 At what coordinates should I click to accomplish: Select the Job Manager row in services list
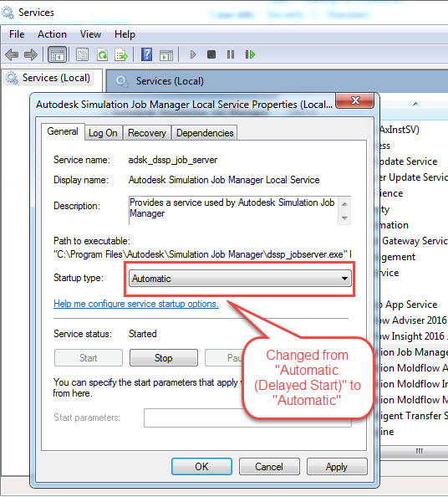click(x=414, y=352)
